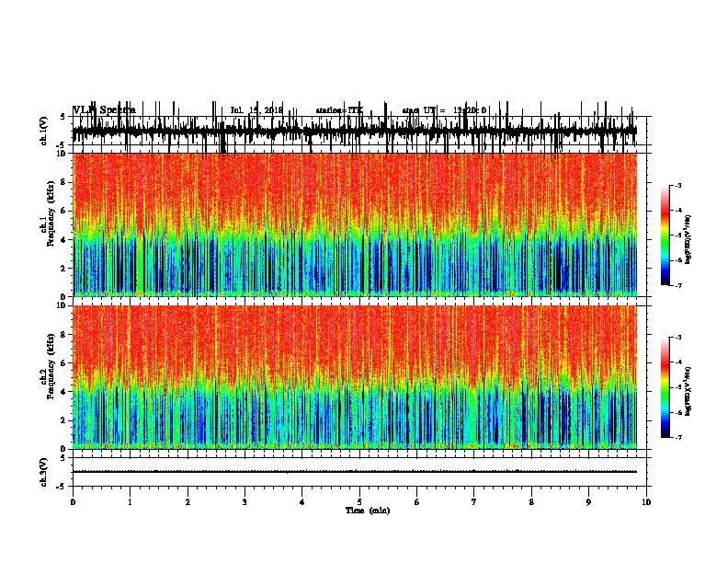Select the 'Jul. 15, 2018' date label
Viewport: 728px width, 563px height.
(x=256, y=110)
